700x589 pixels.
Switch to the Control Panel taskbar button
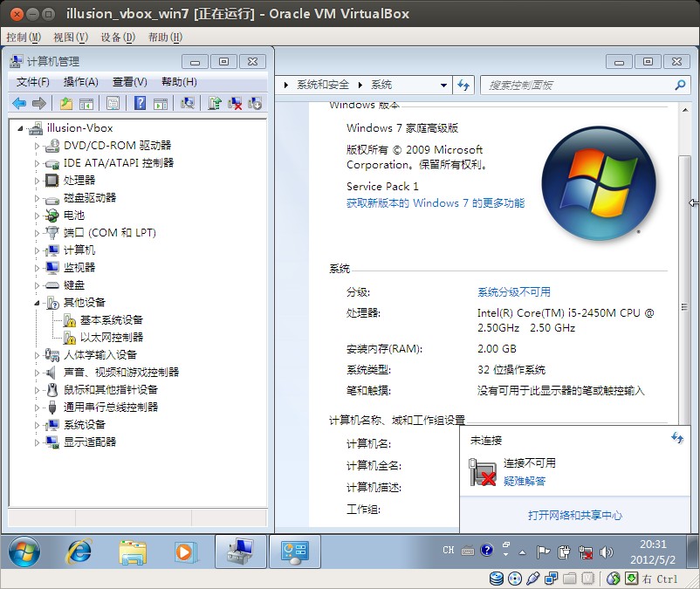tap(295, 551)
